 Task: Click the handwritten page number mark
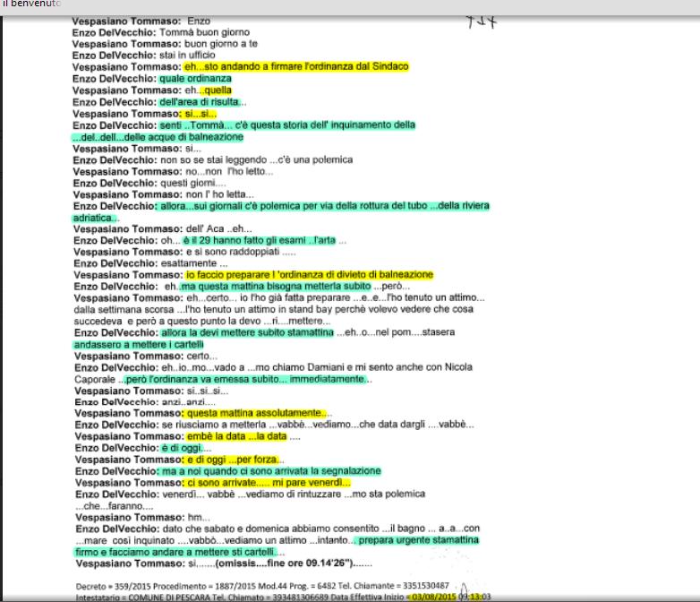pos(482,20)
